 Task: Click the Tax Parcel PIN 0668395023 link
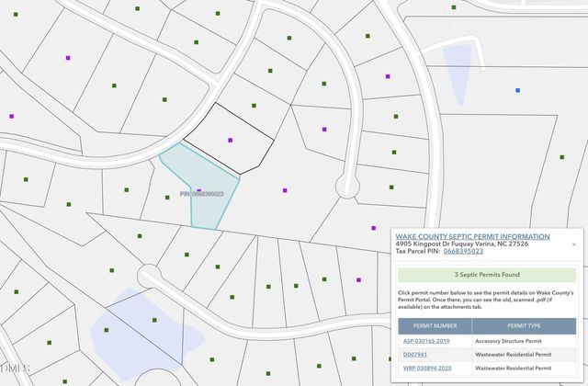pos(463,251)
